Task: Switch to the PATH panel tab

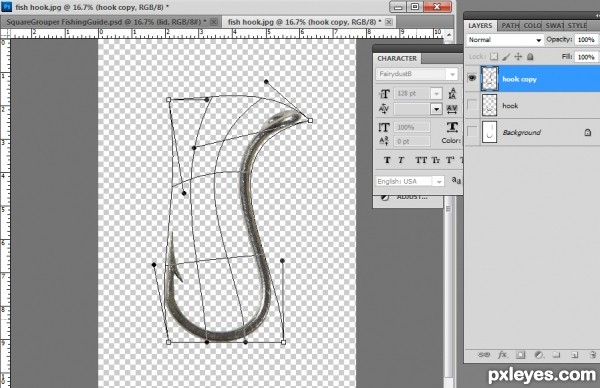Action: [x=510, y=26]
